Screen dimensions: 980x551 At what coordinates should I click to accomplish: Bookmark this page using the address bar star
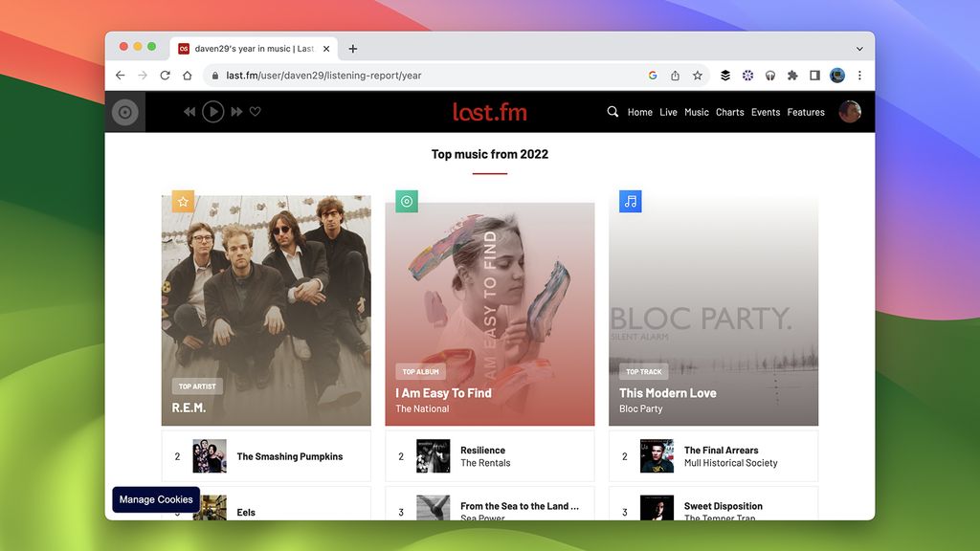(697, 75)
